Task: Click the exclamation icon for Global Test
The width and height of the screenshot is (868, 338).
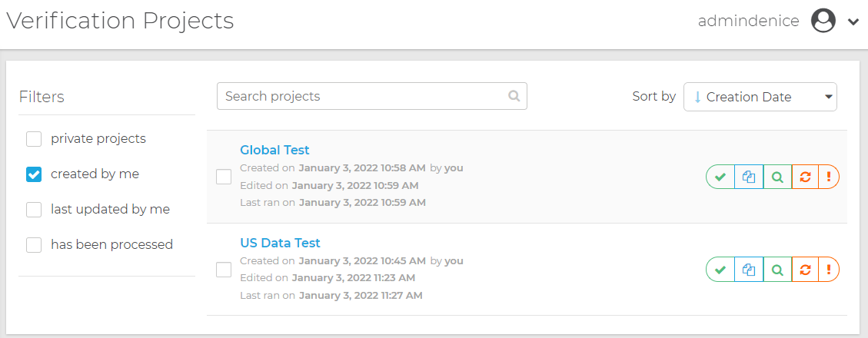Action: coord(829,177)
